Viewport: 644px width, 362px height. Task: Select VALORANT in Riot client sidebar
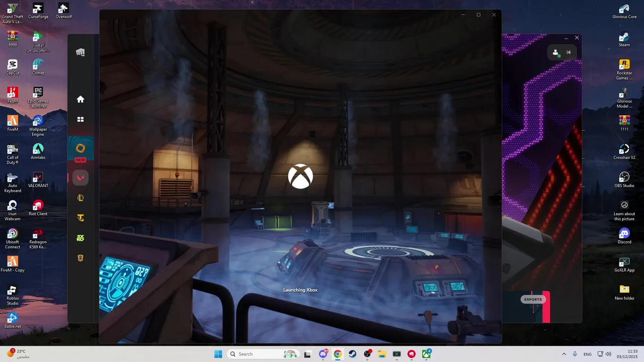click(x=80, y=177)
